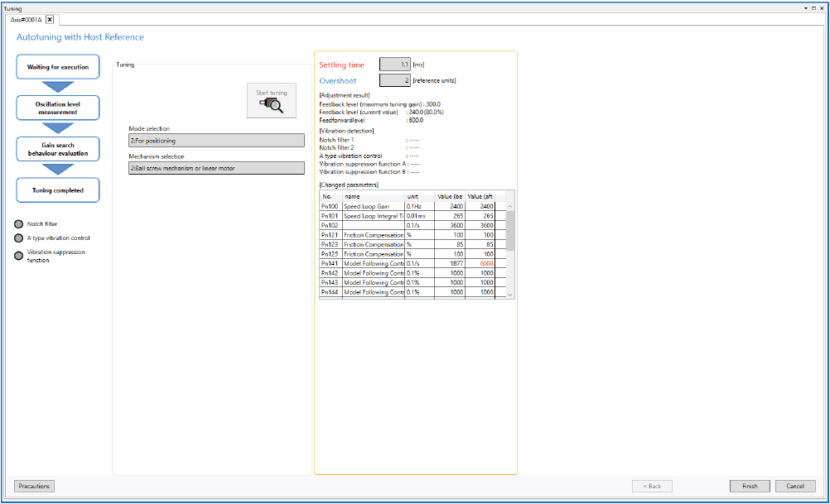Select the Oscillation level measurement step
Viewport: 830px width, 504px height.
tap(57, 108)
